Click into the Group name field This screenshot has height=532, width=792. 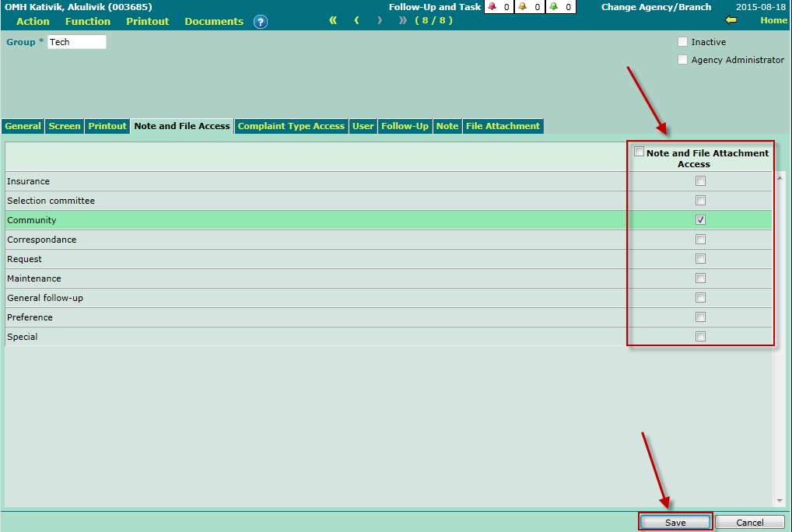click(76, 42)
